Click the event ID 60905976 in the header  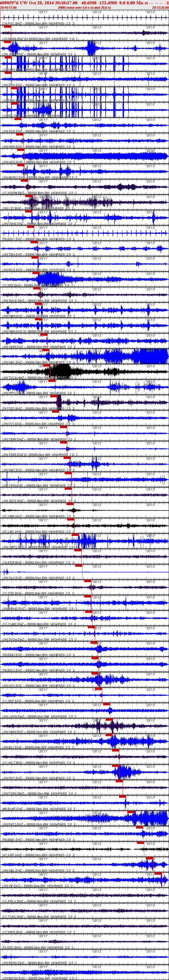click(10, 3)
